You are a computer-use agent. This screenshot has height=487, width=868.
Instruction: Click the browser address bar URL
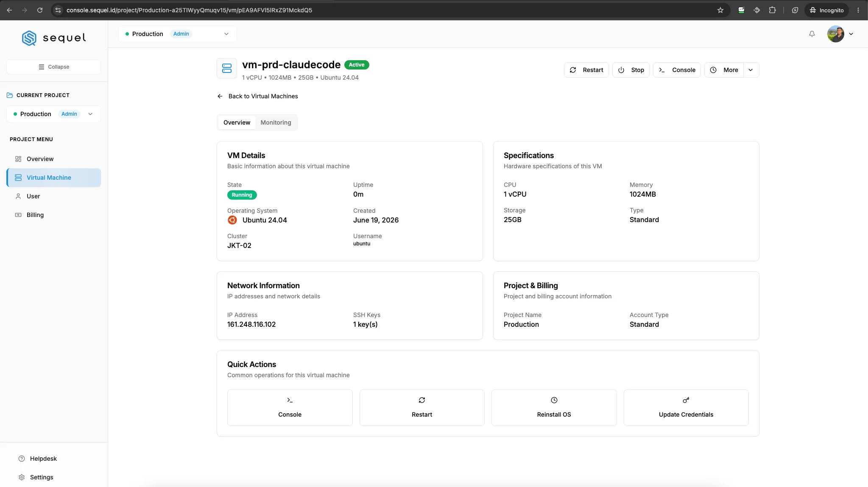coord(189,10)
